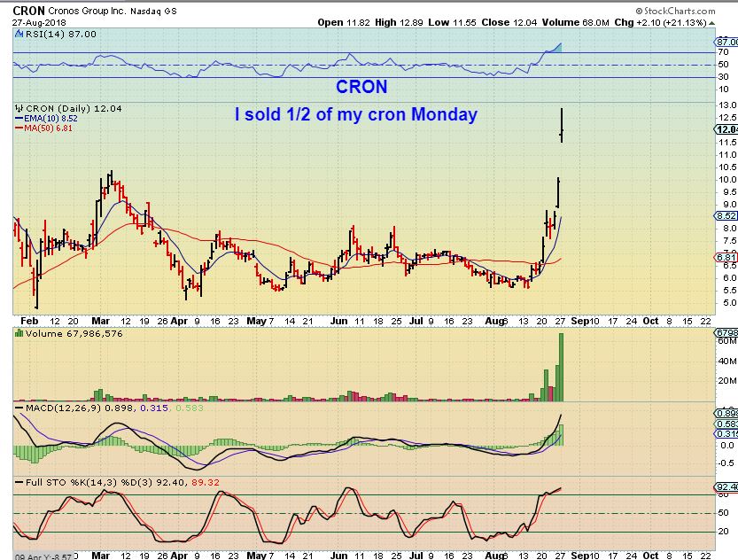Click the 87.00 RSI value tag on axis
Screen dimensions: 738x560
tap(726, 41)
